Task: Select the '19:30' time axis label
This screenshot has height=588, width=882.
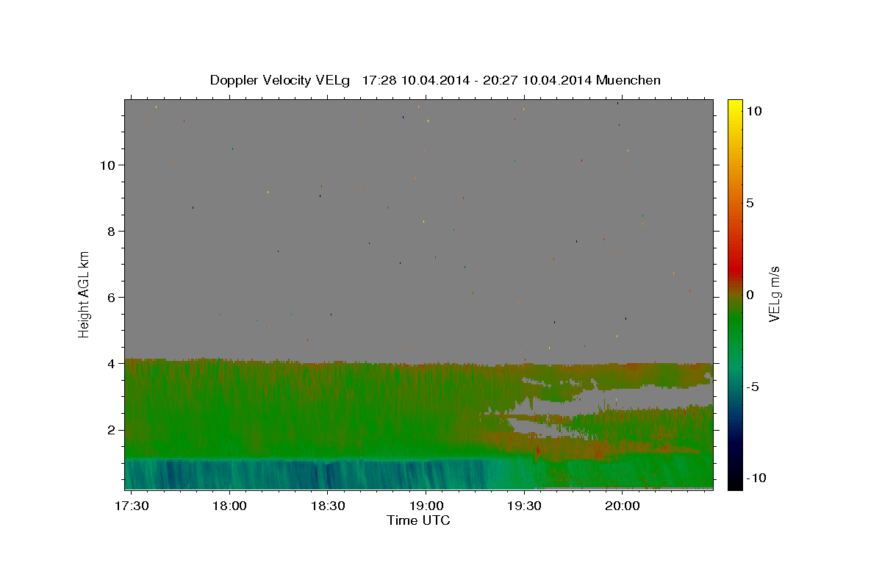Action: click(x=524, y=506)
